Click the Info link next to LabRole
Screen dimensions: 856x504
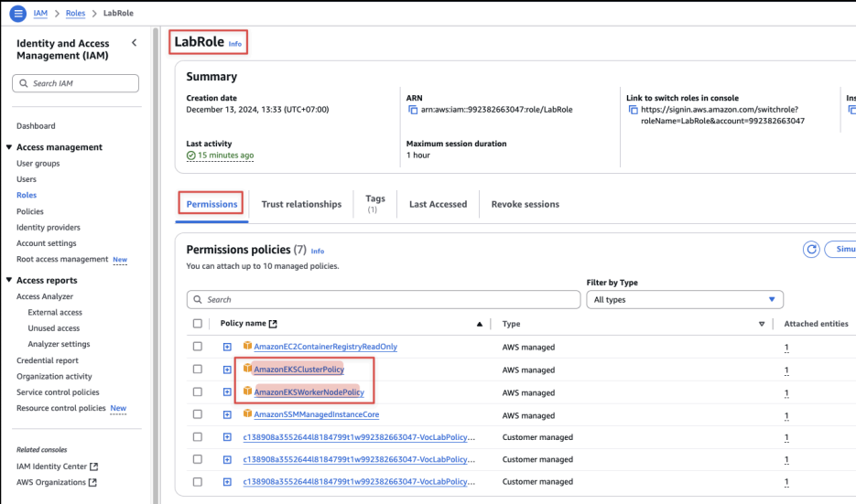tap(234, 44)
